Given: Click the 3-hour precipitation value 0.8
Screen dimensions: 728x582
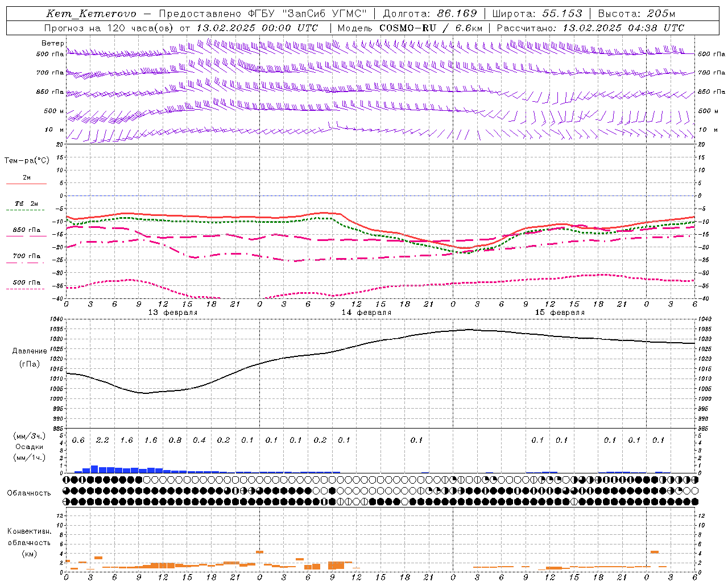Looking at the screenshot, I should coord(175,440).
